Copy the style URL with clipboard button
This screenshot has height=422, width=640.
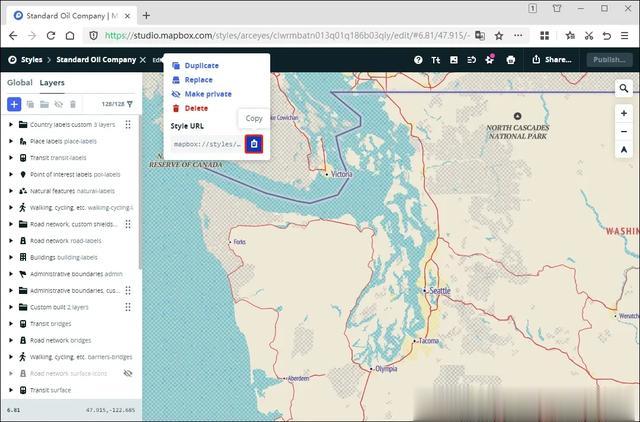[254, 144]
